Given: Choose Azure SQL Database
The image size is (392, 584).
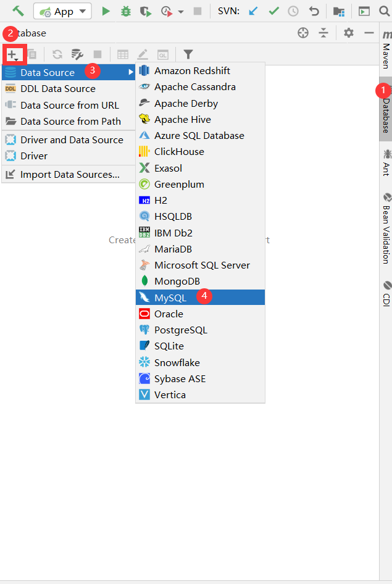Looking at the screenshot, I should point(200,135).
